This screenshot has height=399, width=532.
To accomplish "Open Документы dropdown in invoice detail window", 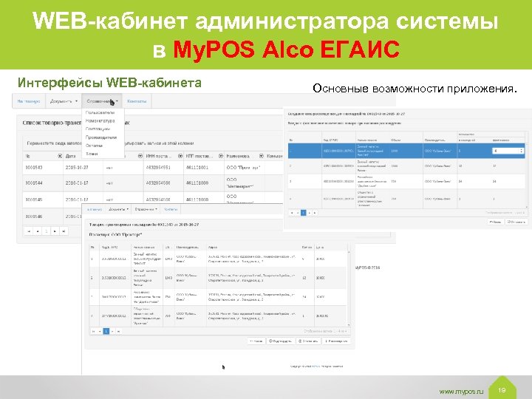I will coord(118,209).
